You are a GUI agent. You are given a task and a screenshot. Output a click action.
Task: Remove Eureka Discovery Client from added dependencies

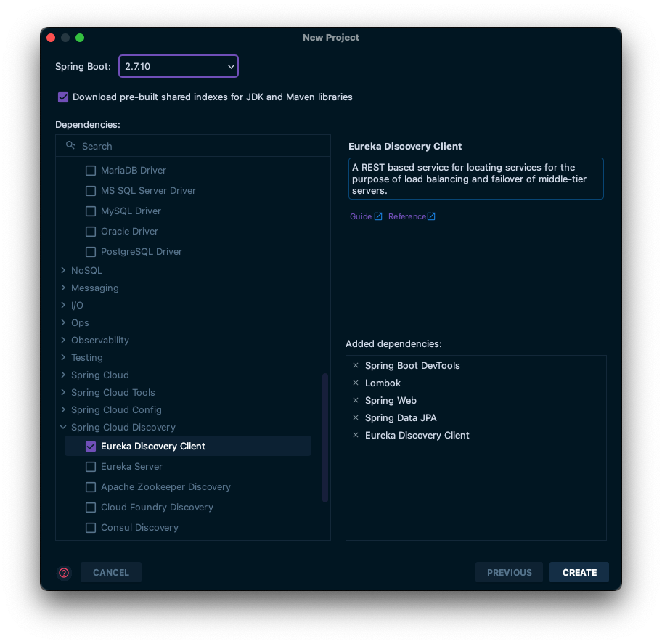pos(356,435)
